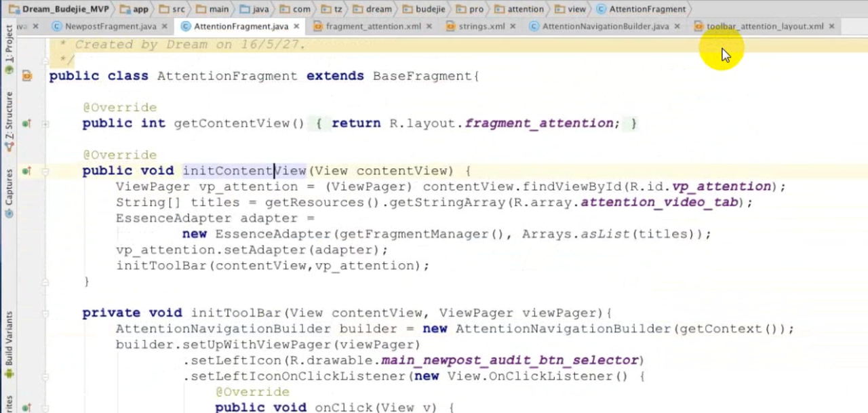
Task: Collapse the initContentView method using its fold marker
Action: pos(45,171)
